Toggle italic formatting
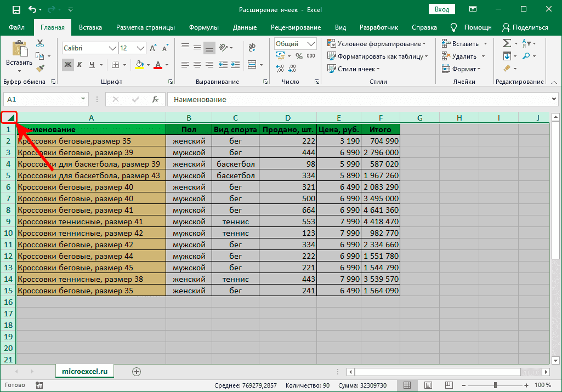 point(80,64)
